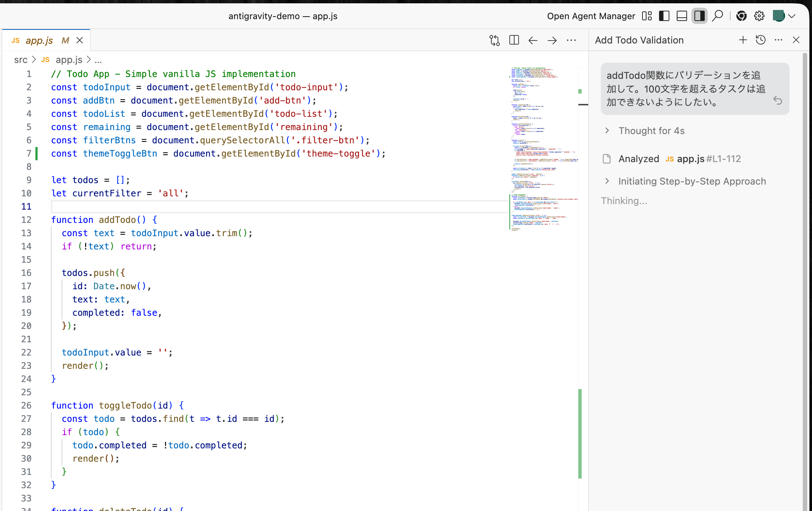Click the undo arrow on the user message
This screenshot has height=511, width=812.
(x=777, y=101)
